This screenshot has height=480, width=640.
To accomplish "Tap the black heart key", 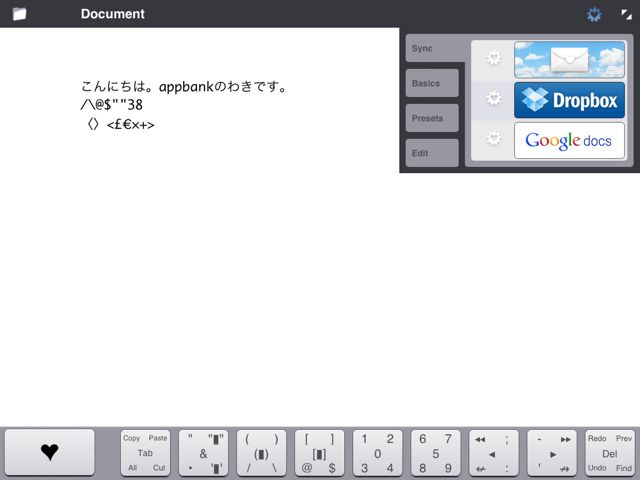I will (50, 452).
